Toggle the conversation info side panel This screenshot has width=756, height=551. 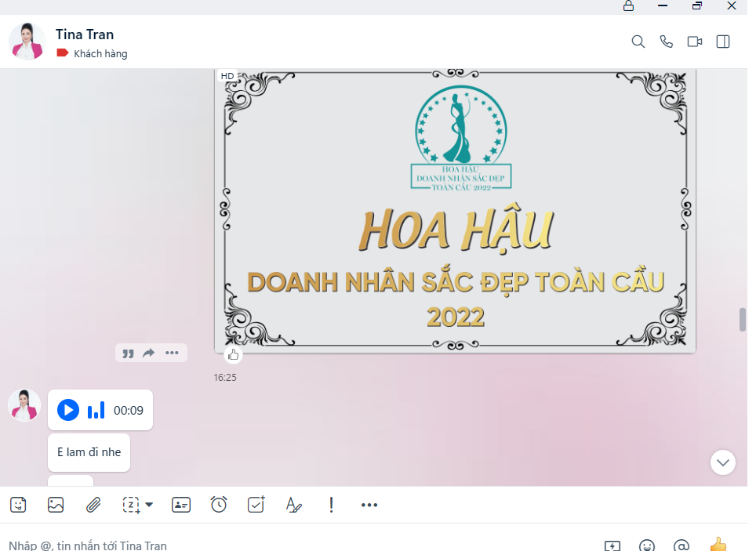click(723, 42)
